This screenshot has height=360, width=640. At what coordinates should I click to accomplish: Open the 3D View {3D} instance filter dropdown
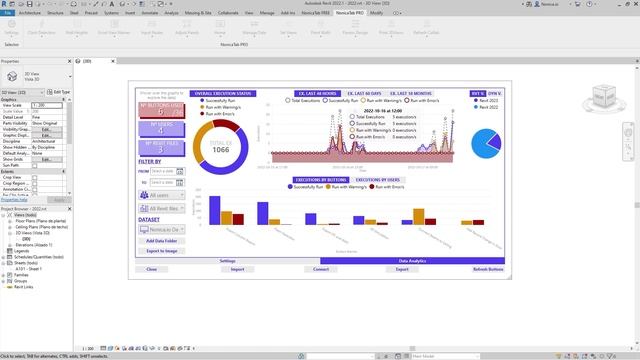point(22,93)
